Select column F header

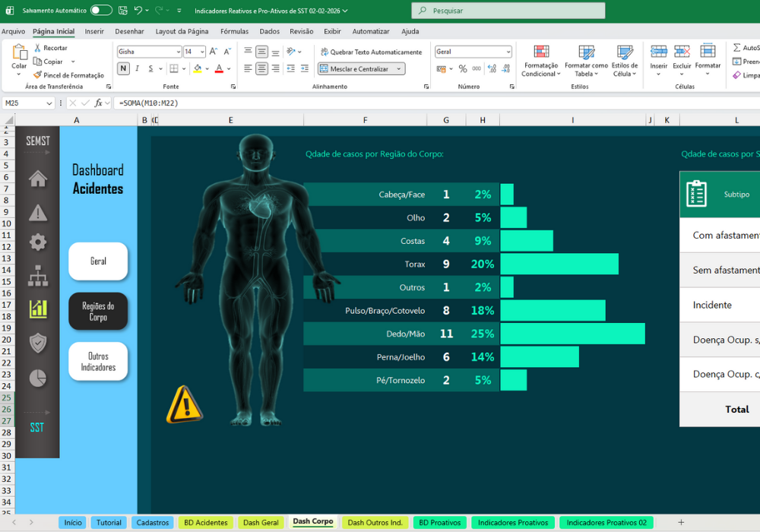pyautogui.click(x=365, y=120)
